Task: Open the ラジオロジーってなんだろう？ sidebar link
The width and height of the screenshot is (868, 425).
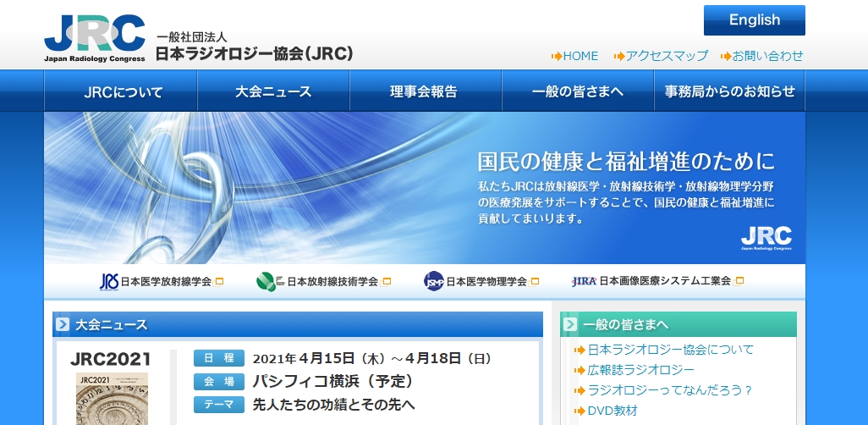Action: (x=670, y=390)
